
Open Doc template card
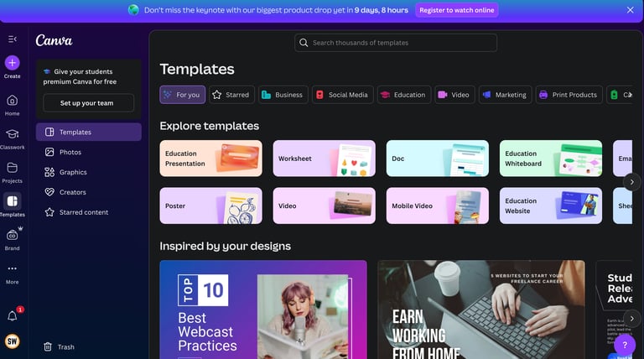pyautogui.click(x=438, y=159)
